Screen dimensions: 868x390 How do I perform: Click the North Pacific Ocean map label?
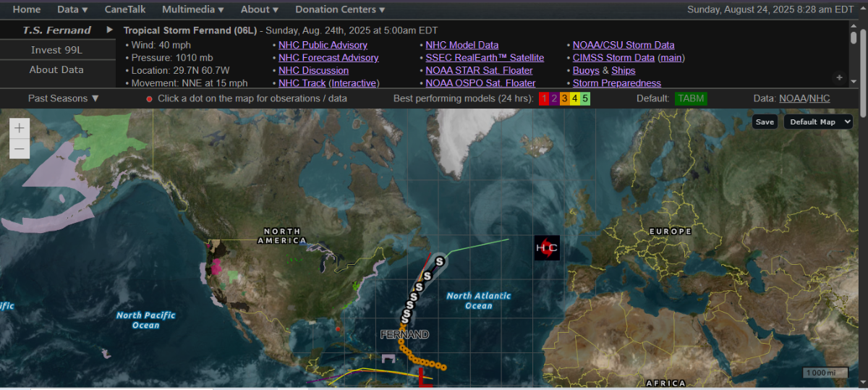coord(146,320)
